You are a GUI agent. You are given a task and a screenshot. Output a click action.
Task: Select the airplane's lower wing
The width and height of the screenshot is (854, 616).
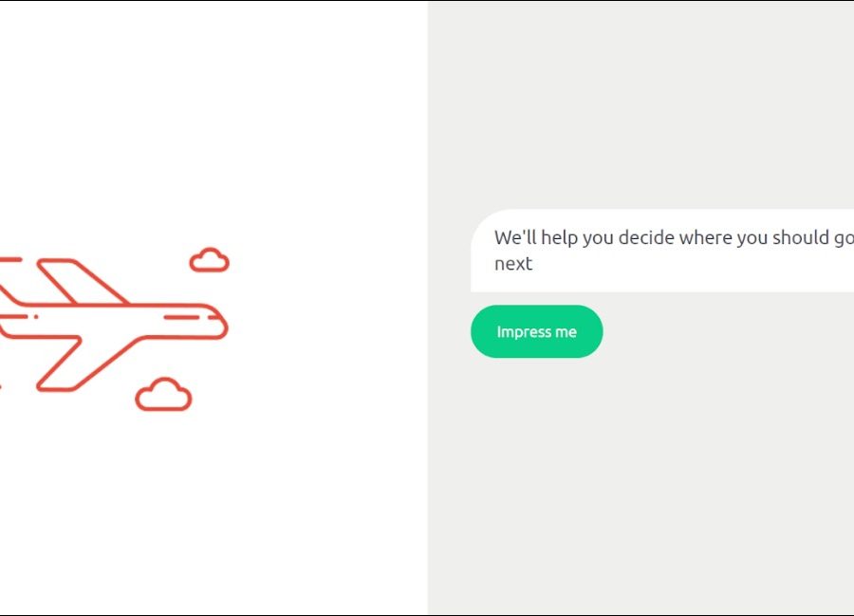click(87, 364)
